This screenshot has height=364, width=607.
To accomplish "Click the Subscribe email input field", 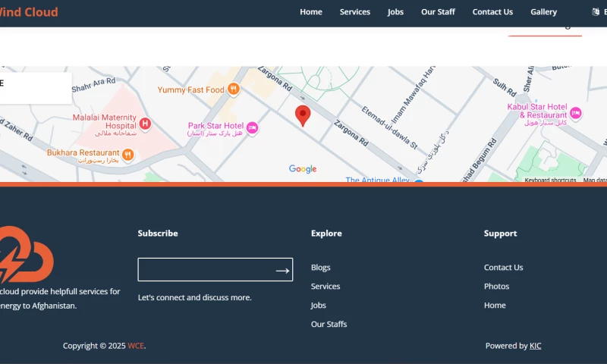I will pos(205,270).
